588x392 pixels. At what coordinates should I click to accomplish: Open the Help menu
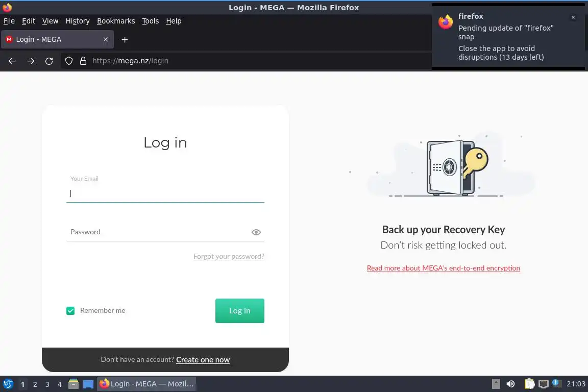174,21
